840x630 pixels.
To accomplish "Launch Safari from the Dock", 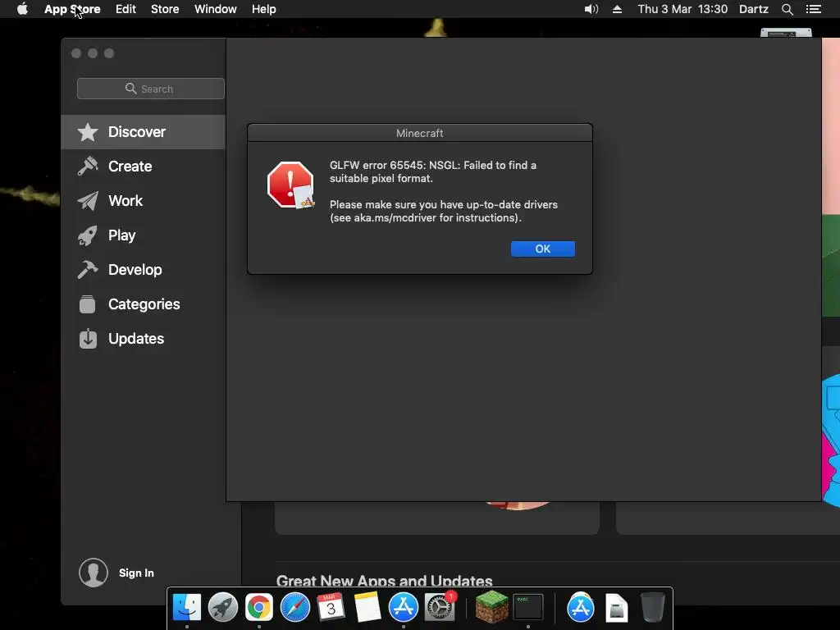I will [x=295, y=608].
